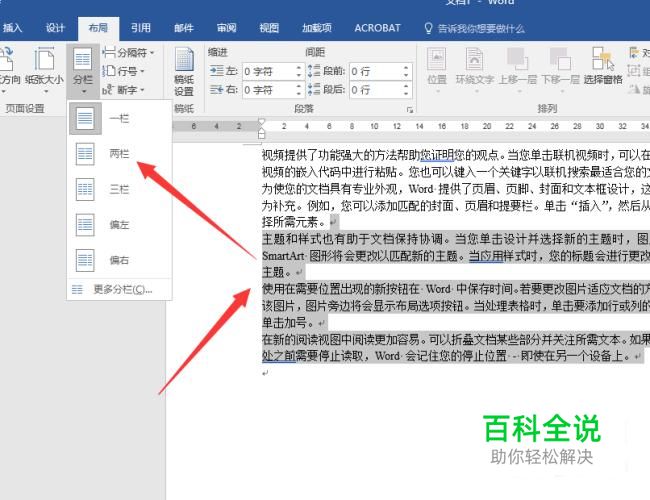Increase spacing before with the up arrow

407,67
